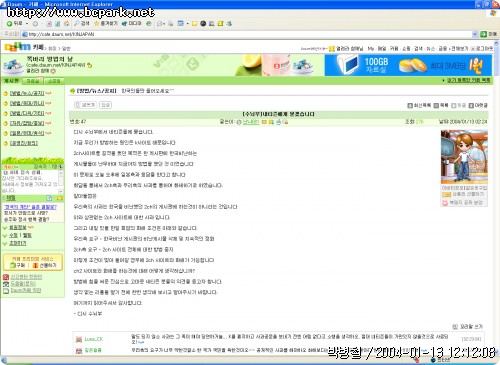Open the 초대하기 invite link in the sidebar
The height and width of the screenshot is (365, 500).
(18, 243)
